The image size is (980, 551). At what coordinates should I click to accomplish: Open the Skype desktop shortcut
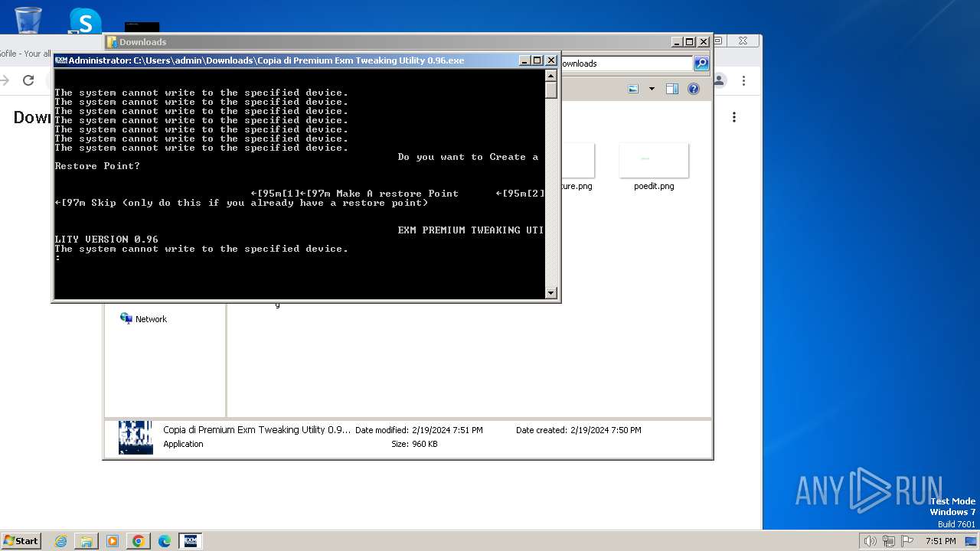click(85, 21)
